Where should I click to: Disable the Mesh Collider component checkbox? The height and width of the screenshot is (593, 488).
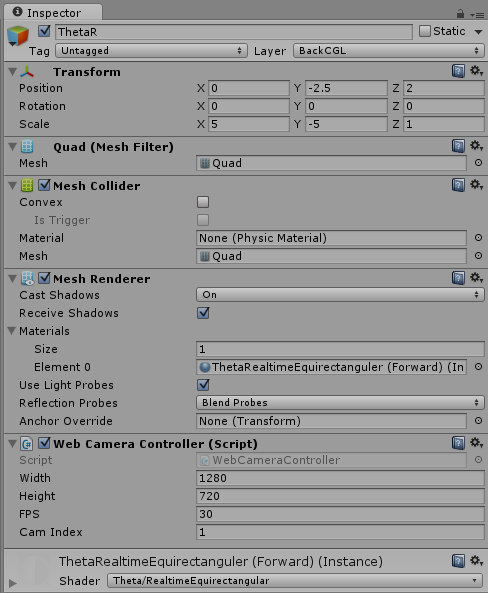[x=44, y=185]
